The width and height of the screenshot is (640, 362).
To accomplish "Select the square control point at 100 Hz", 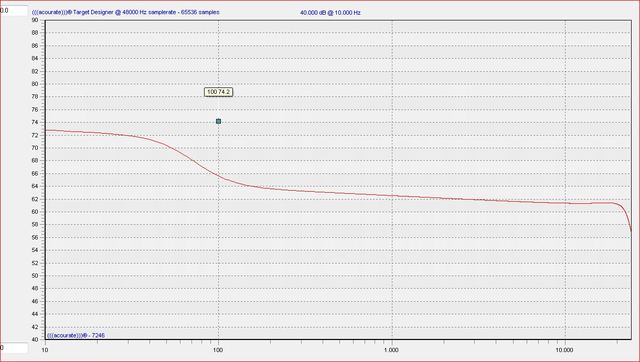I will (x=218, y=121).
